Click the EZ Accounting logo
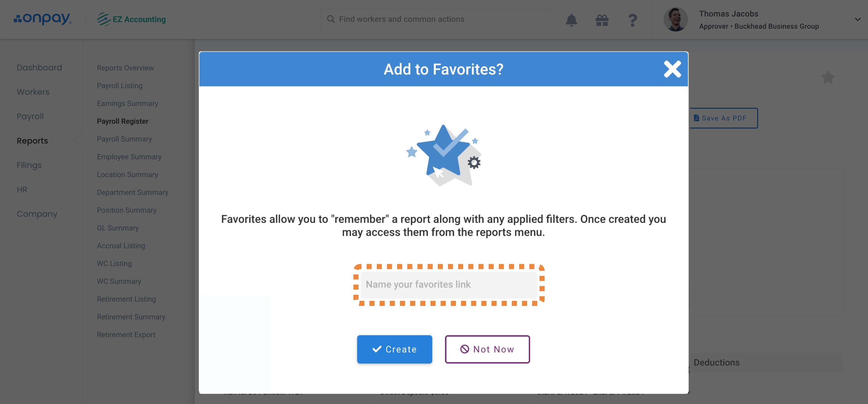This screenshot has height=404, width=868. pyautogui.click(x=131, y=19)
